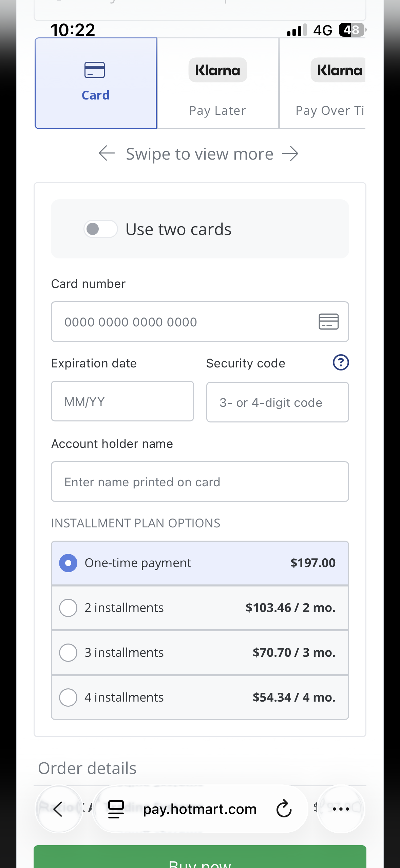This screenshot has width=400, height=868.
Task: Switch to Klarna Pay Later tab
Action: tap(217, 84)
